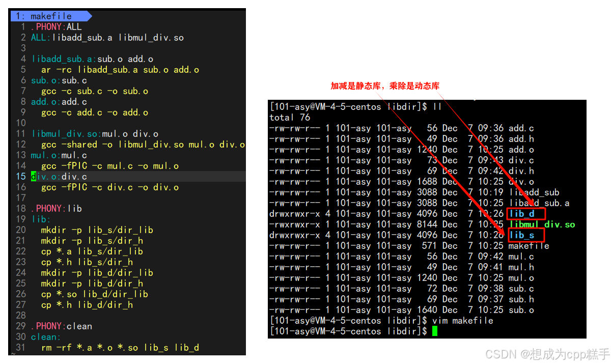This screenshot has height=364, width=612.
Task: Click line 8 'add.o:add.c'
Action: (x=59, y=102)
